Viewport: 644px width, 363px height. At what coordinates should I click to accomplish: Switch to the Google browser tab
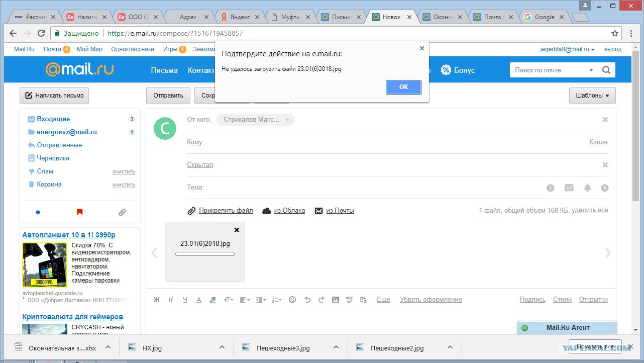544,17
